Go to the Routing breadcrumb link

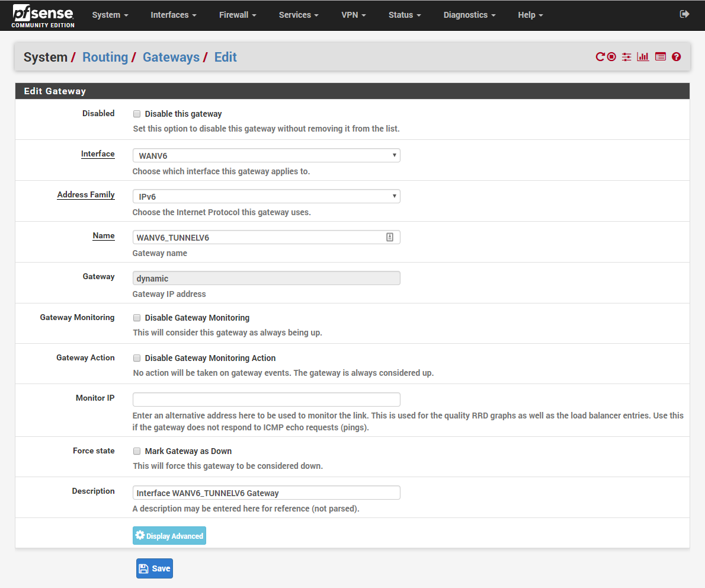coord(105,57)
